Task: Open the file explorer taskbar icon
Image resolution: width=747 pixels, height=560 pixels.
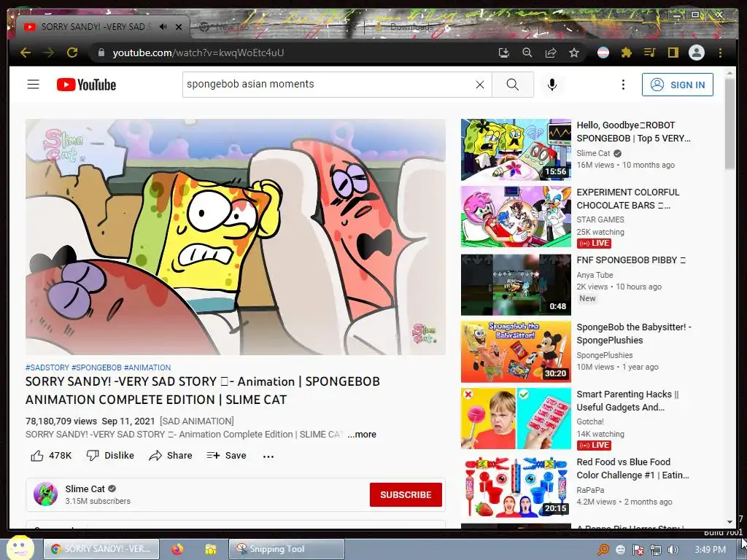Action: [x=211, y=550]
